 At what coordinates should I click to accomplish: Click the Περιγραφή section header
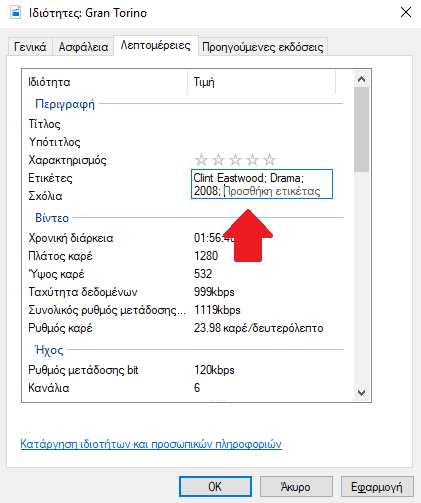[x=65, y=104]
